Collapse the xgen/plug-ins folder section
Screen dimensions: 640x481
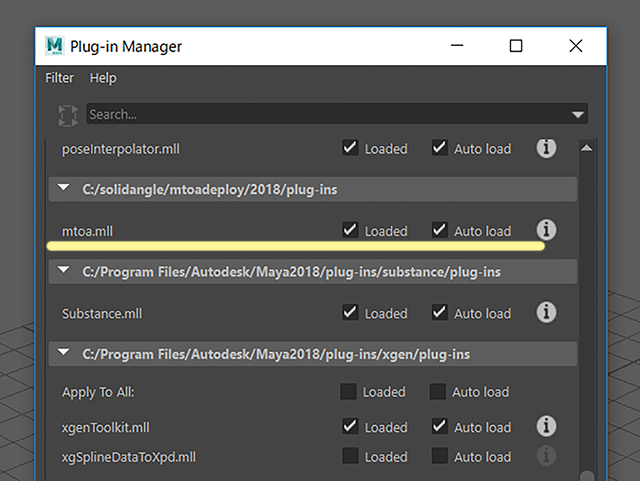click(64, 352)
